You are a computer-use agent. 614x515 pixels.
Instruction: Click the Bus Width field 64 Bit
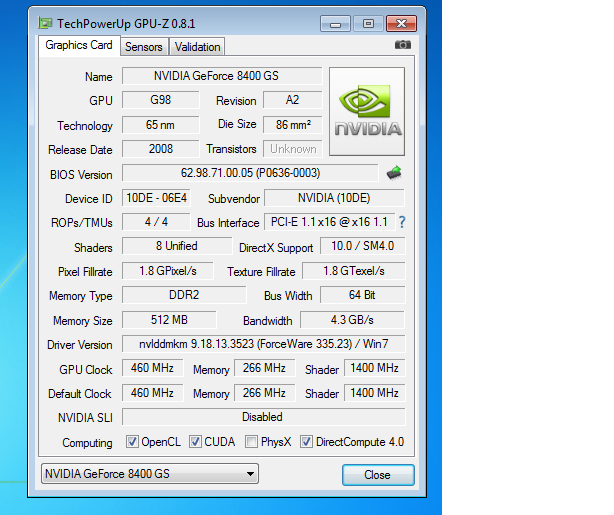(363, 295)
